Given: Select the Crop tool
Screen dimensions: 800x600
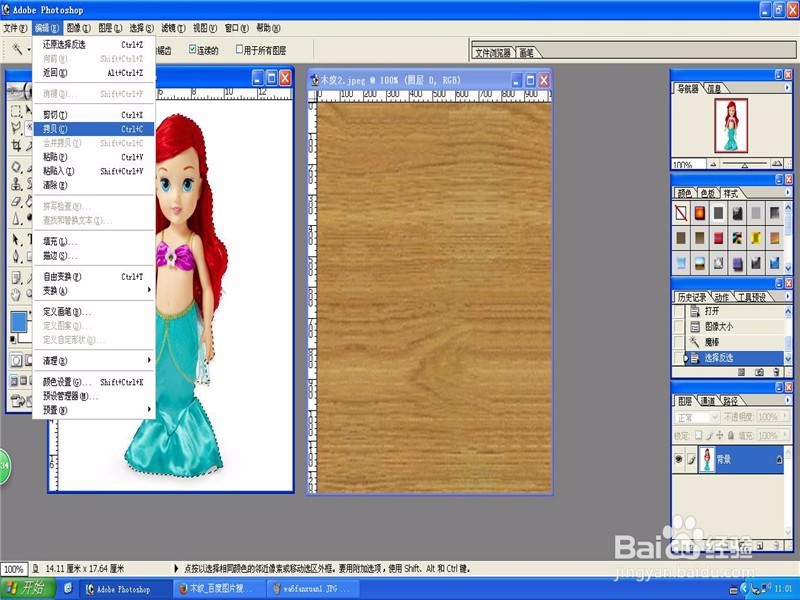Looking at the screenshot, I should [16, 145].
